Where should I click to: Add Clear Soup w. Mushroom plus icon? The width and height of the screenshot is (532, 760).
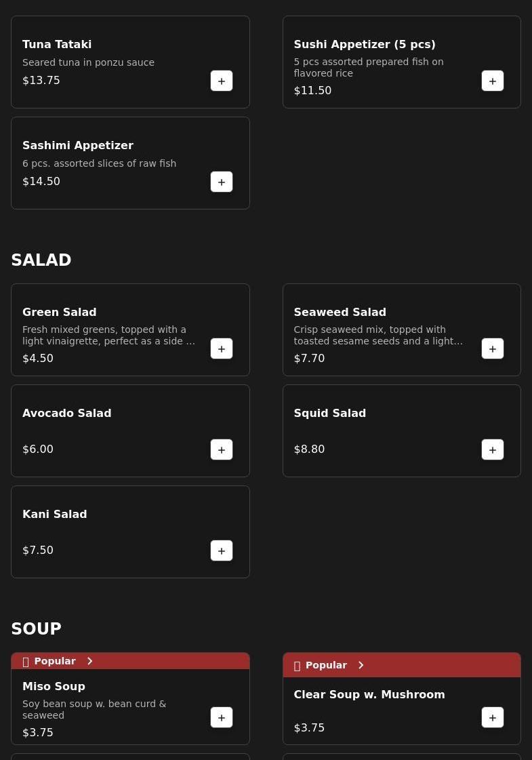493,717
